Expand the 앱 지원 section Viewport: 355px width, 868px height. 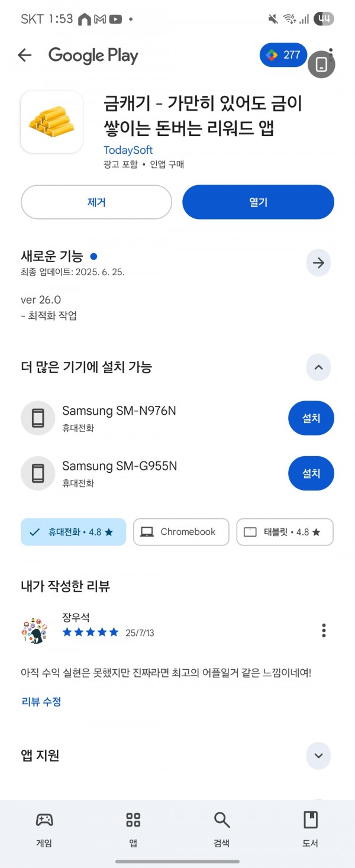tap(318, 756)
